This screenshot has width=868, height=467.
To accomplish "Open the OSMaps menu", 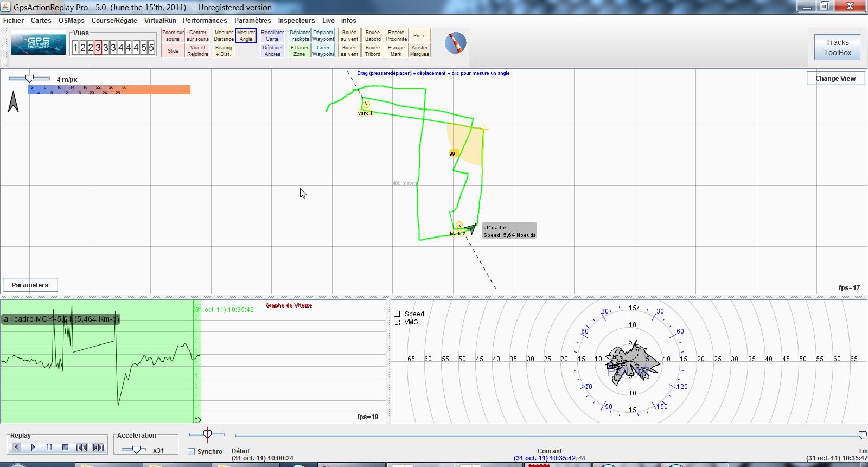I will (72, 21).
